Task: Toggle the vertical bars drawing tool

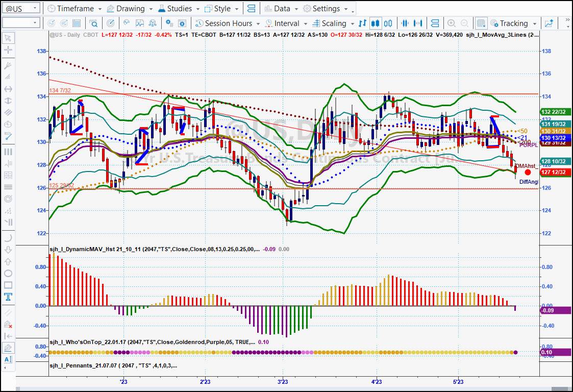Action: coord(8,152)
